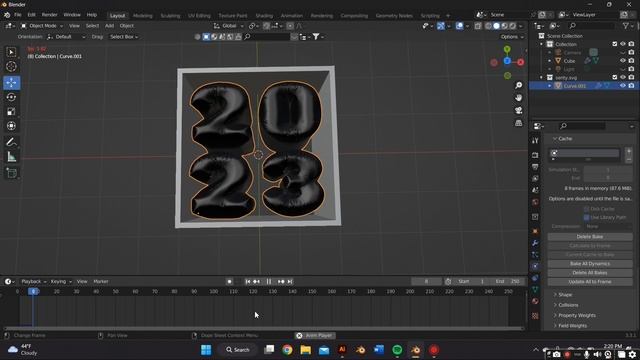This screenshot has height=360, width=640.
Task: Open the Tool properties tab
Action: pos(535,140)
